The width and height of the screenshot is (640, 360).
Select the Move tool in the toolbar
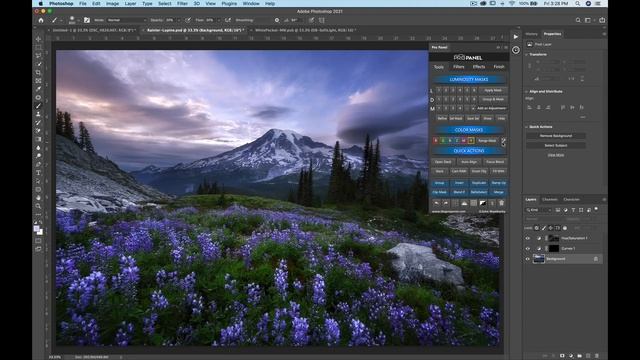click(x=38, y=39)
